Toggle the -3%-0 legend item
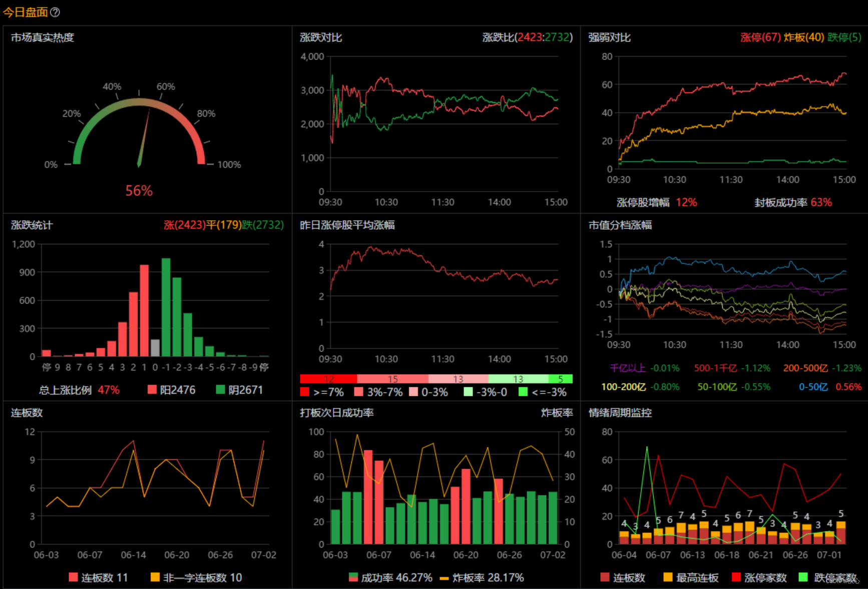Viewport: 868px width, 589px height. (x=486, y=392)
